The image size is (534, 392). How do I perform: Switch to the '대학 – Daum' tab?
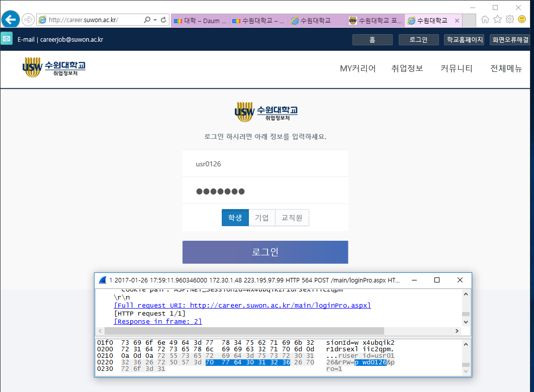(x=200, y=21)
